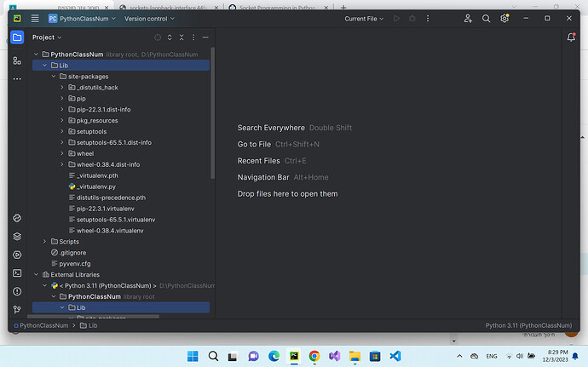The image size is (588, 367).
Task: Toggle the Project tool window folder icon
Action: (17, 37)
